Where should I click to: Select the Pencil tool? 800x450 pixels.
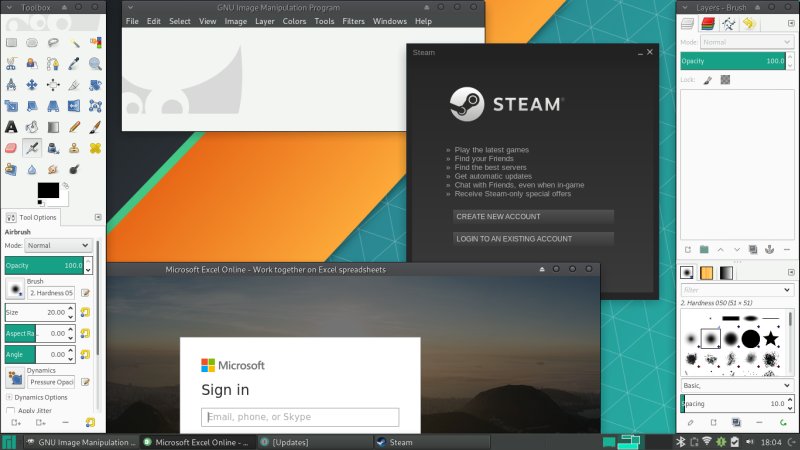click(x=74, y=127)
